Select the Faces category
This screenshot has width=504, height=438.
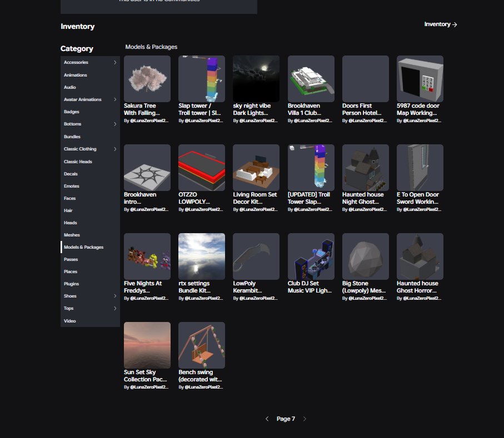[91, 198]
